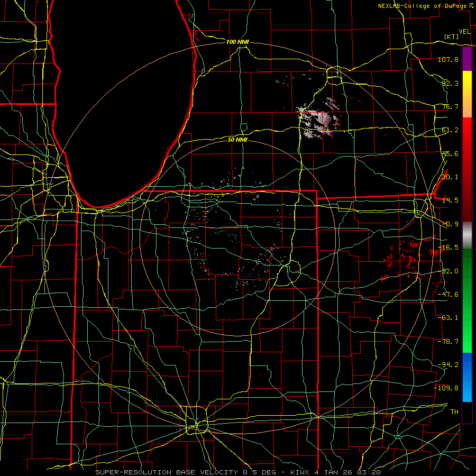Click the blue segment of the color bar
Screen dimensions: 476x476
coord(467,377)
